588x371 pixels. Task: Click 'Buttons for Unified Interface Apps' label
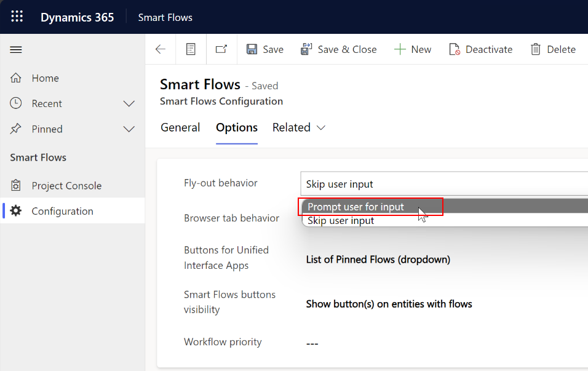coord(226,257)
